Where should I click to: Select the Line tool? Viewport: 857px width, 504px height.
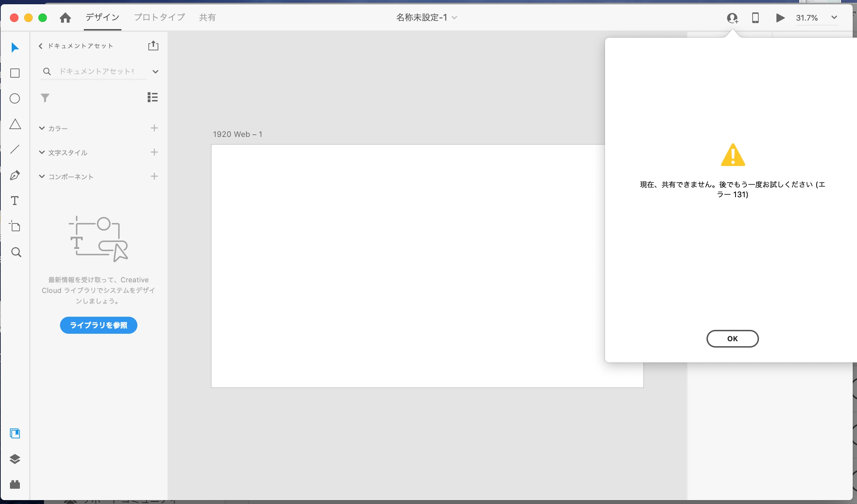[15, 149]
